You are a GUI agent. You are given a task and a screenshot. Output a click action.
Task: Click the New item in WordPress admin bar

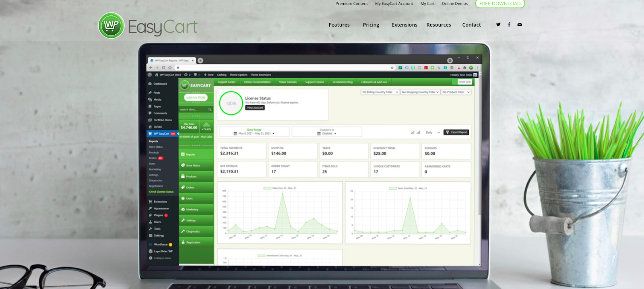click(208, 75)
